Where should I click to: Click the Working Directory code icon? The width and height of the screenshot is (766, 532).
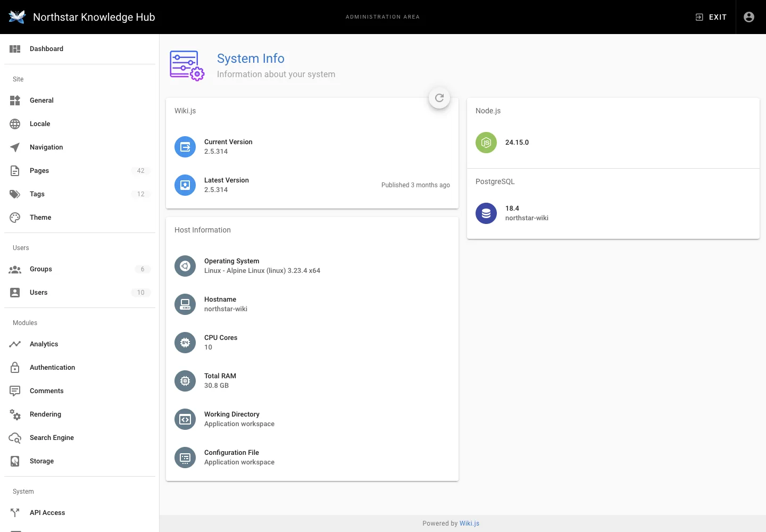pyautogui.click(x=185, y=419)
